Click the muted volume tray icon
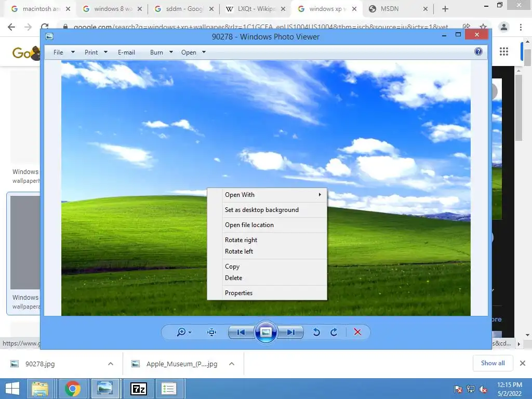532x399 pixels. pos(483,389)
